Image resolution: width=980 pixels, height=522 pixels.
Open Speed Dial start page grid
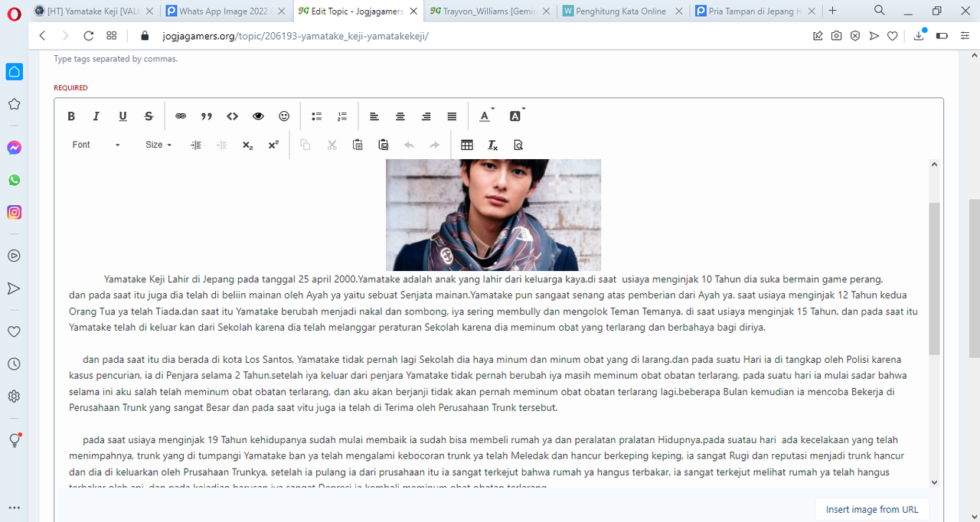112,36
